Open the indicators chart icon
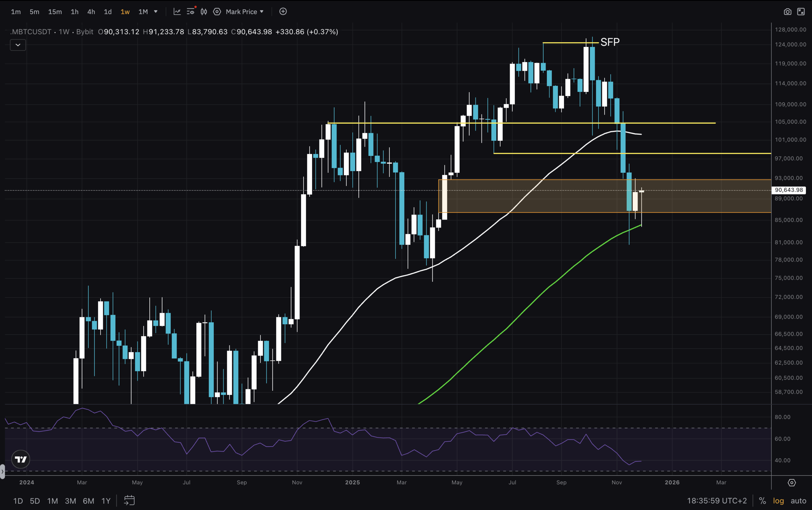The width and height of the screenshot is (812, 510). click(x=177, y=11)
